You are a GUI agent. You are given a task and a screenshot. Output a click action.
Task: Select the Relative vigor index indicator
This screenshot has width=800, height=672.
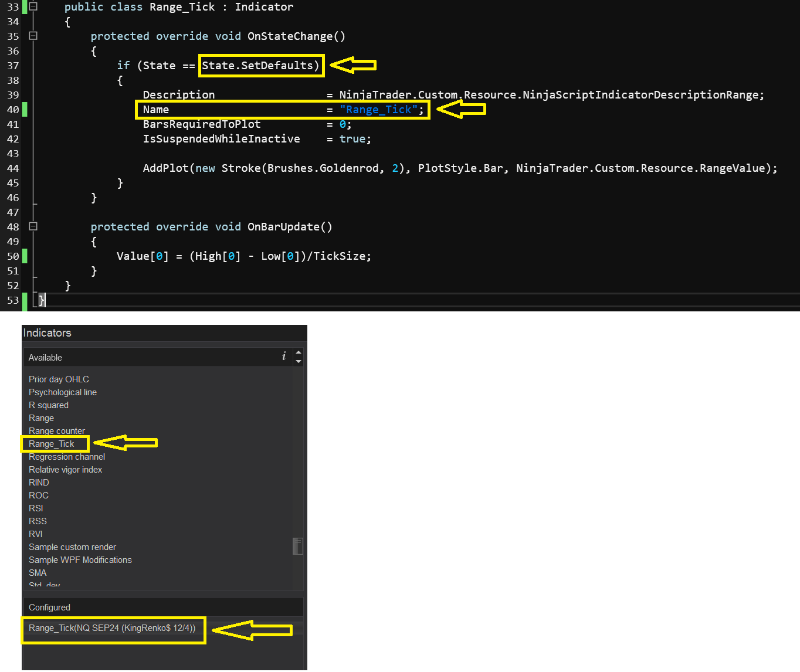pyautogui.click(x=65, y=470)
